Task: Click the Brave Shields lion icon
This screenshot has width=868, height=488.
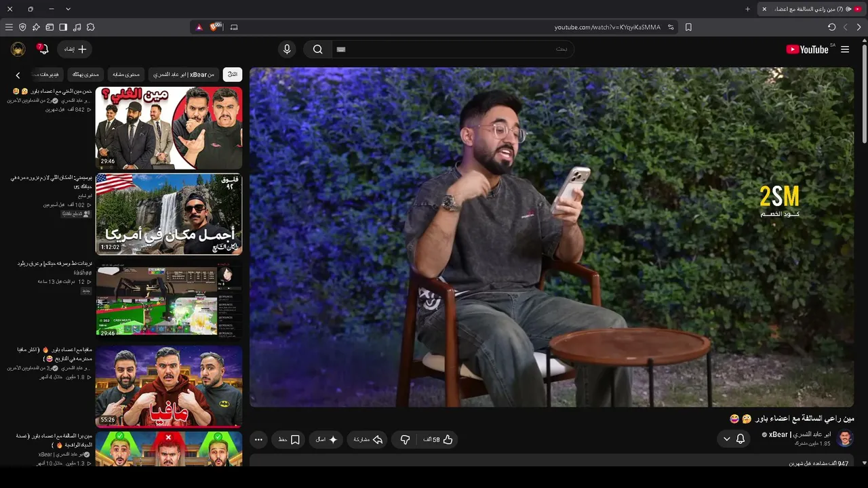Action: [x=22, y=27]
